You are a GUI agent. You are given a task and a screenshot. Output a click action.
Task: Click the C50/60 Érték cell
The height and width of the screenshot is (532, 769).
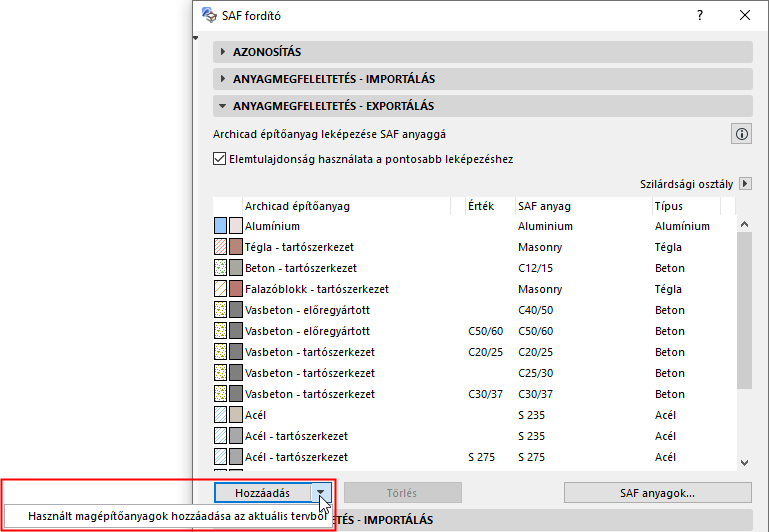[486, 331]
